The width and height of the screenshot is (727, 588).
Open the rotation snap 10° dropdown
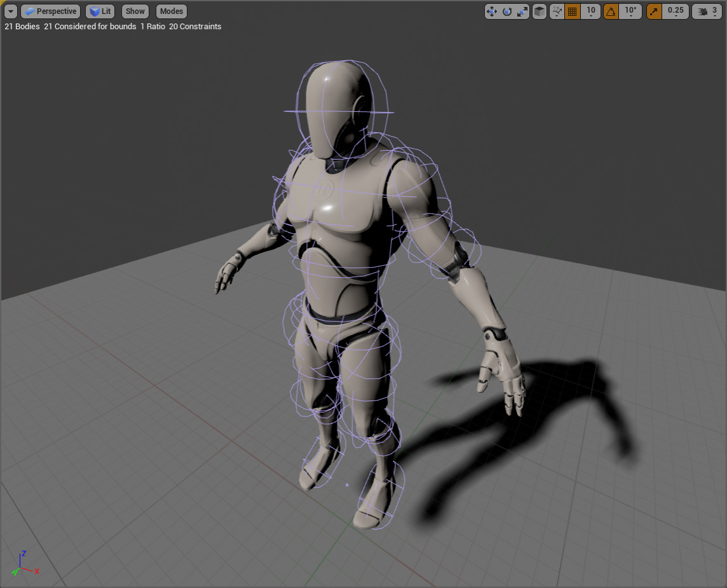tap(630, 11)
